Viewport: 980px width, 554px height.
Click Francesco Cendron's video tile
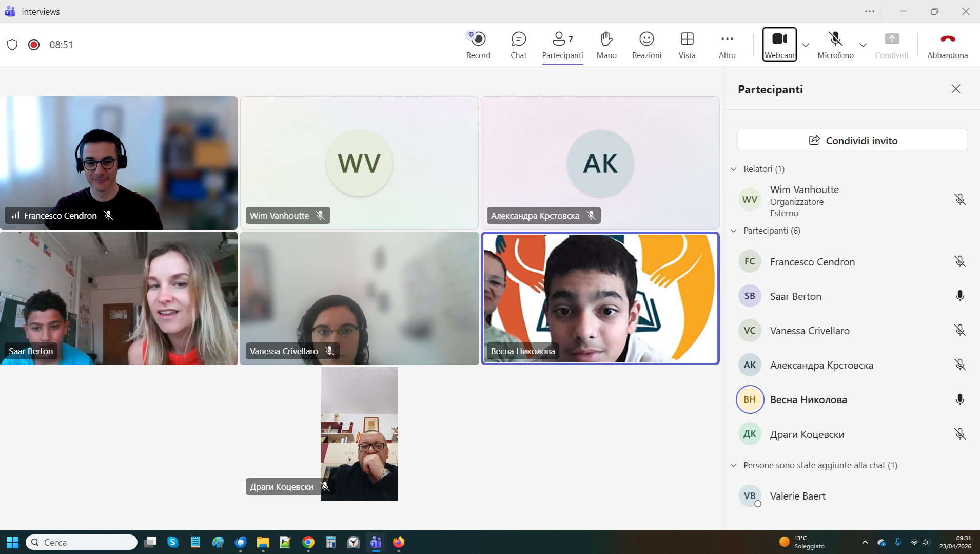(x=119, y=162)
